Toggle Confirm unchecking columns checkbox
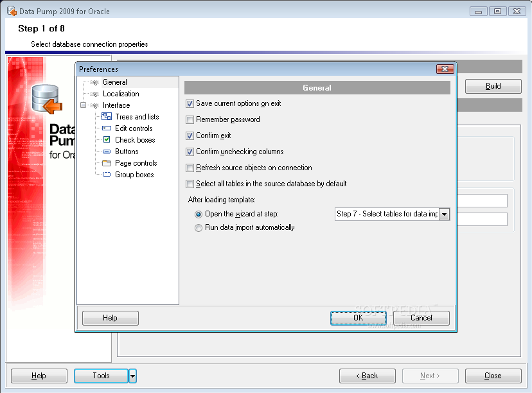Image resolution: width=532 pixels, height=393 pixels. (x=190, y=152)
